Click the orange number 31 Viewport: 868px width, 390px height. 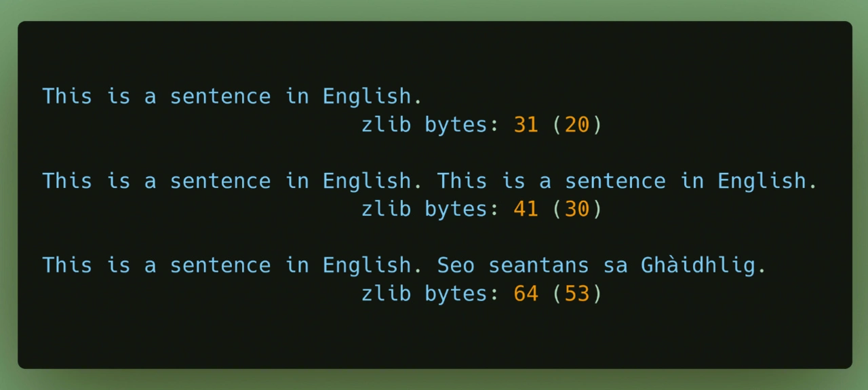coord(526,125)
